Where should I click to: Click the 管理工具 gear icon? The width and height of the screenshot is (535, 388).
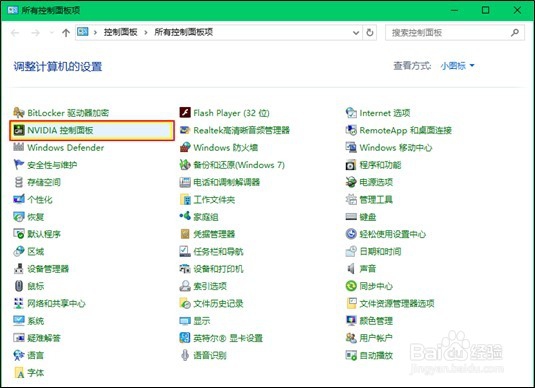pyautogui.click(x=351, y=199)
